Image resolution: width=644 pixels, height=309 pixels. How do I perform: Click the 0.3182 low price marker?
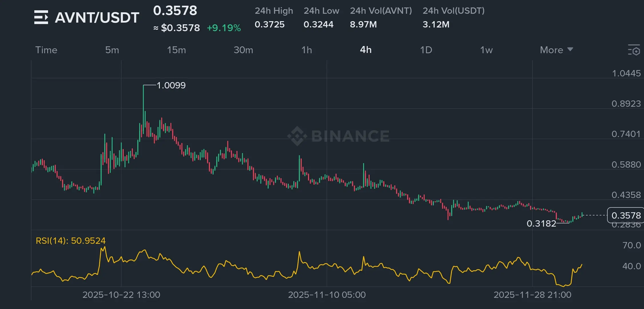tap(541, 223)
